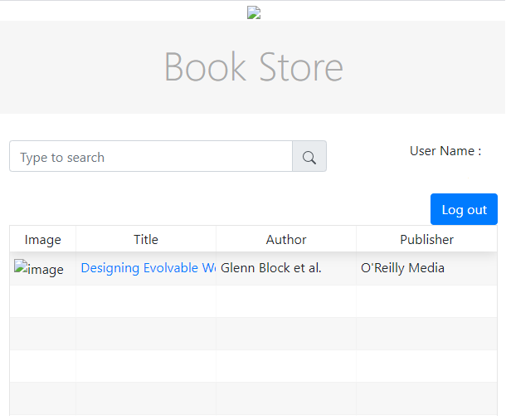Sort by the Title column header

click(x=146, y=239)
